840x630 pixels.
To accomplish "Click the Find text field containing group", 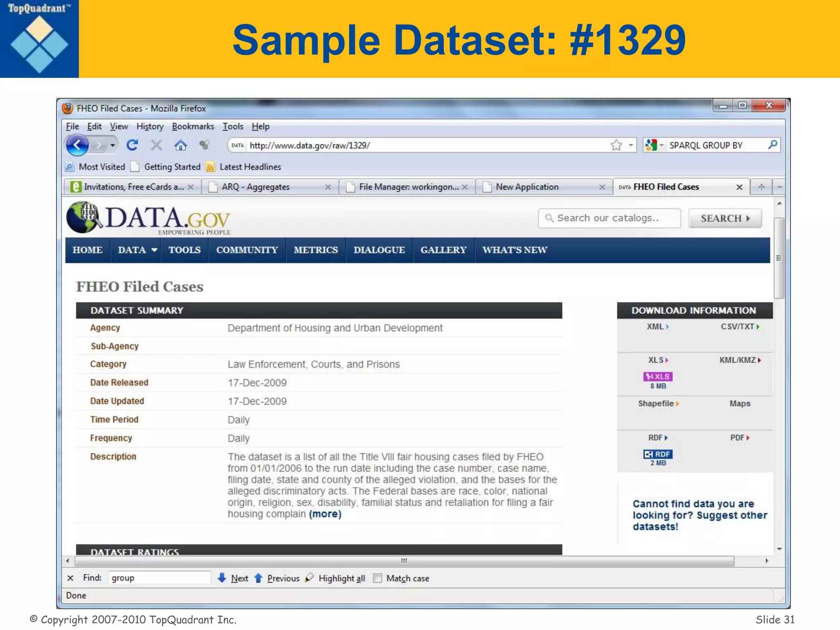I will click(159, 578).
